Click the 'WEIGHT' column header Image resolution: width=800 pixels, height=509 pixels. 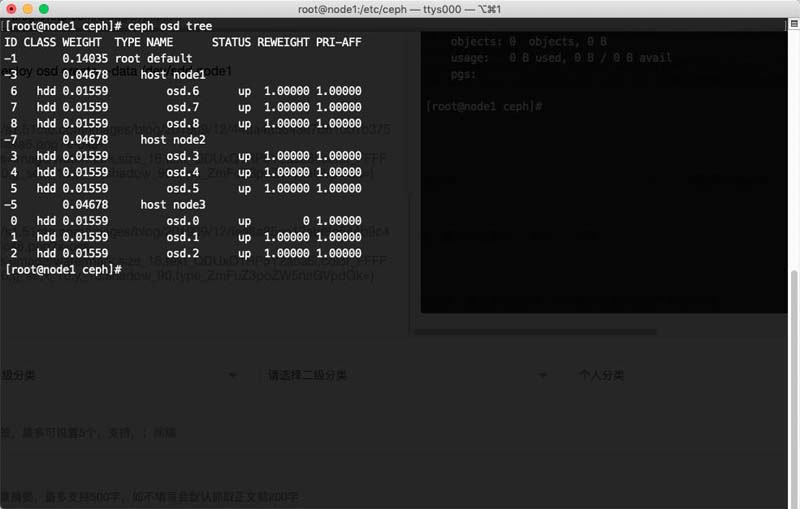[x=82, y=42]
